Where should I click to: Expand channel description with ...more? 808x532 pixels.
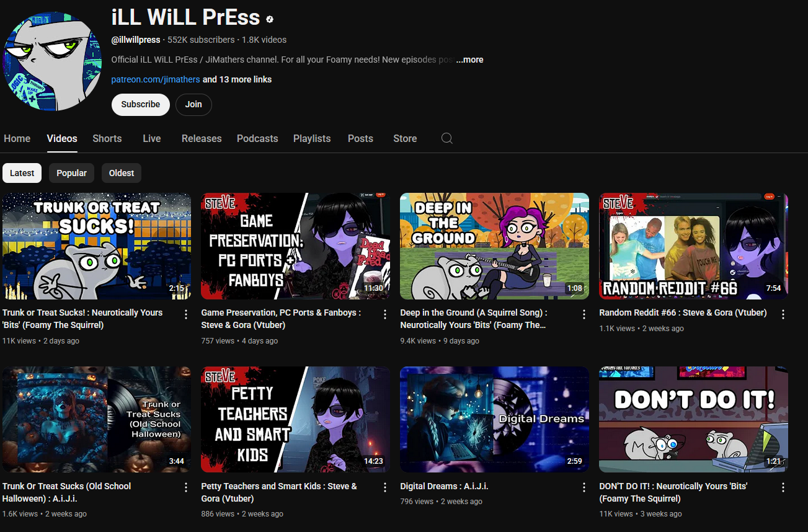[x=469, y=60]
